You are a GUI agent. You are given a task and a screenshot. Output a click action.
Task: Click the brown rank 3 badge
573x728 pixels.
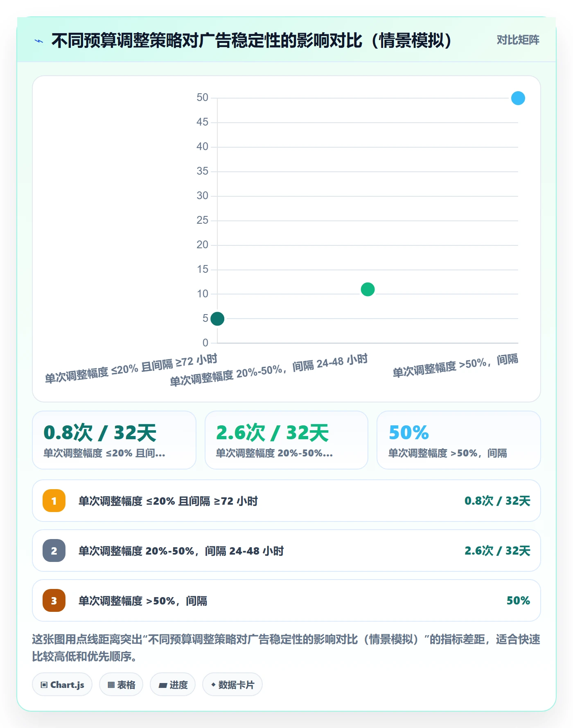[54, 600]
